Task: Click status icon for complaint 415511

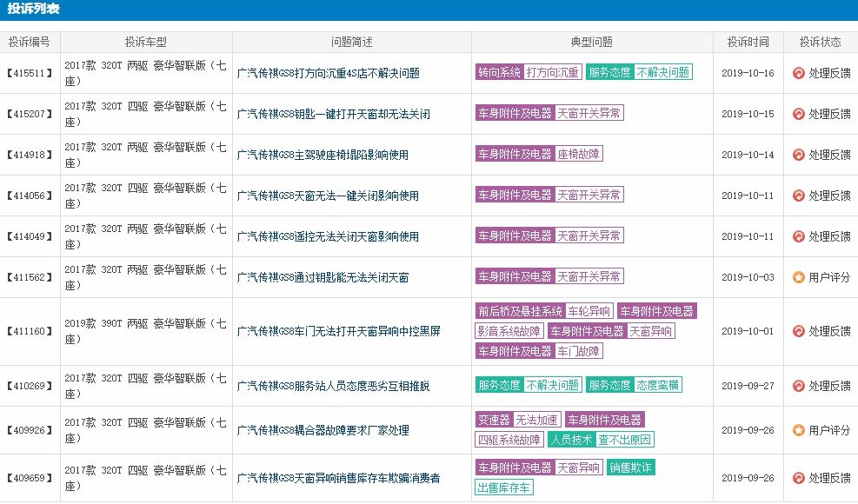Action: (798, 73)
